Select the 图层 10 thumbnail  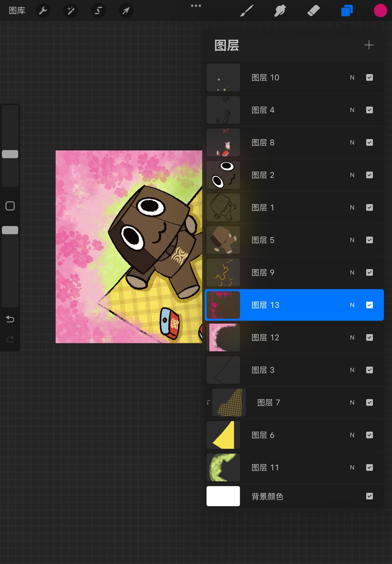pyautogui.click(x=223, y=78)
